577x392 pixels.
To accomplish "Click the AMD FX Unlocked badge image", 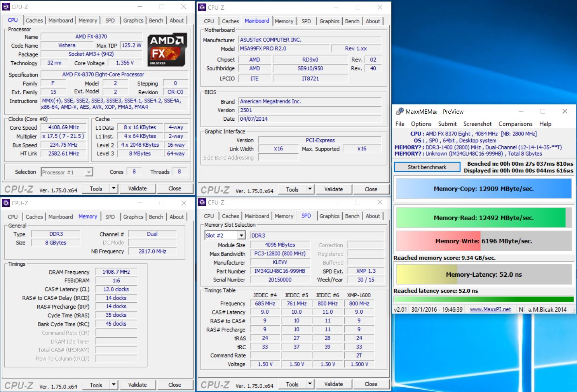I will (167, 50).
